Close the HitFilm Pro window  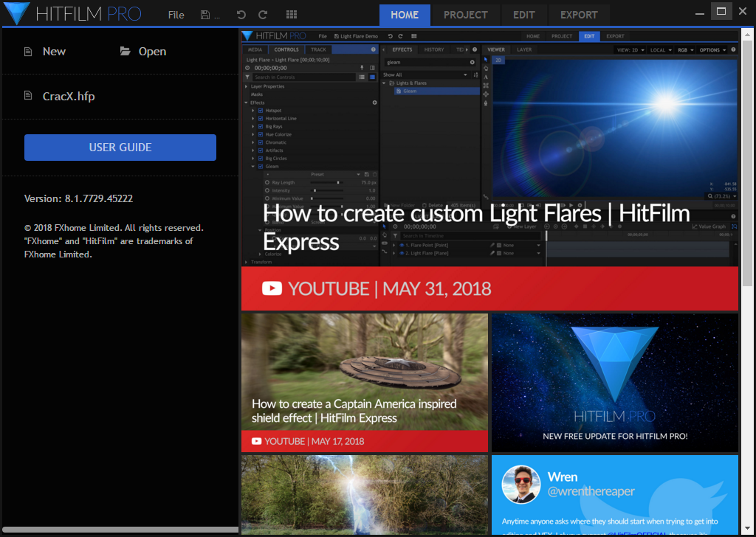click(743, 12)
